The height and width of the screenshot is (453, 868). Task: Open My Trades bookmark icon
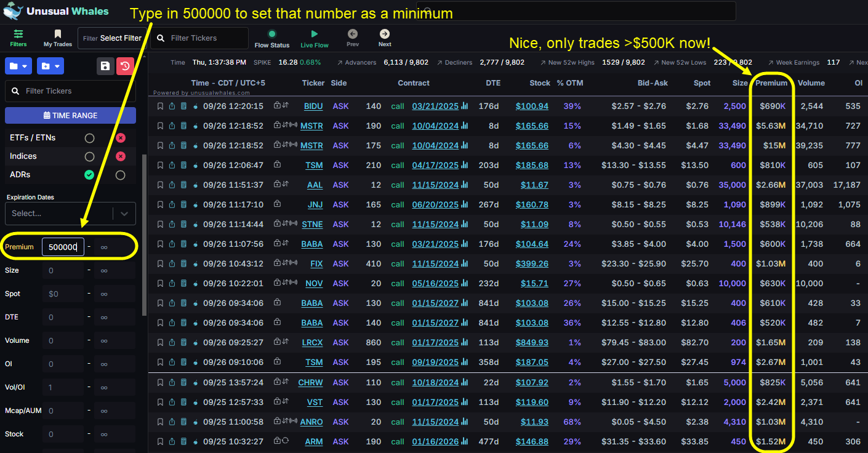click(x=58, y=34)
